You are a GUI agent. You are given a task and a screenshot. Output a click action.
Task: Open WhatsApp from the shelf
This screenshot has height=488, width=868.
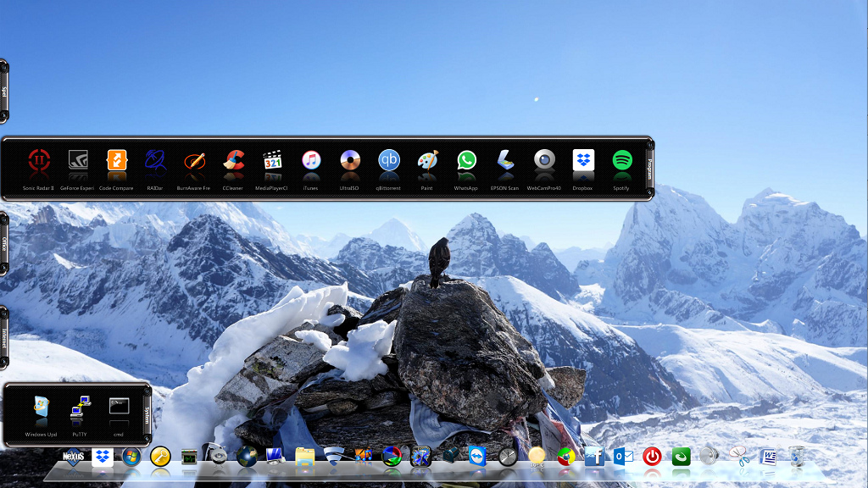pyautogui.click(x=466, y=160)
